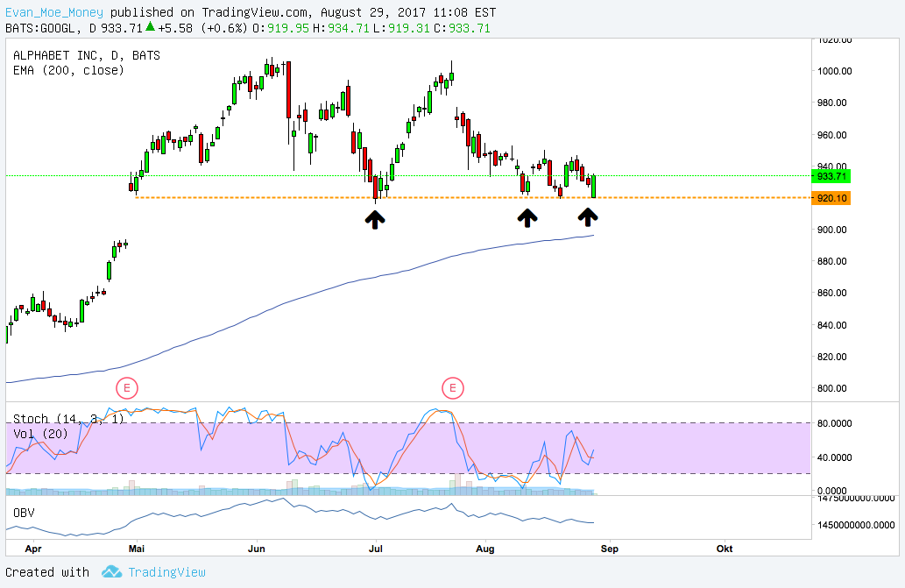Image resolution: width=905 pixels, height=588 pixels.
Task: Click the Jul label on time axis
Action: coord(376,549)
